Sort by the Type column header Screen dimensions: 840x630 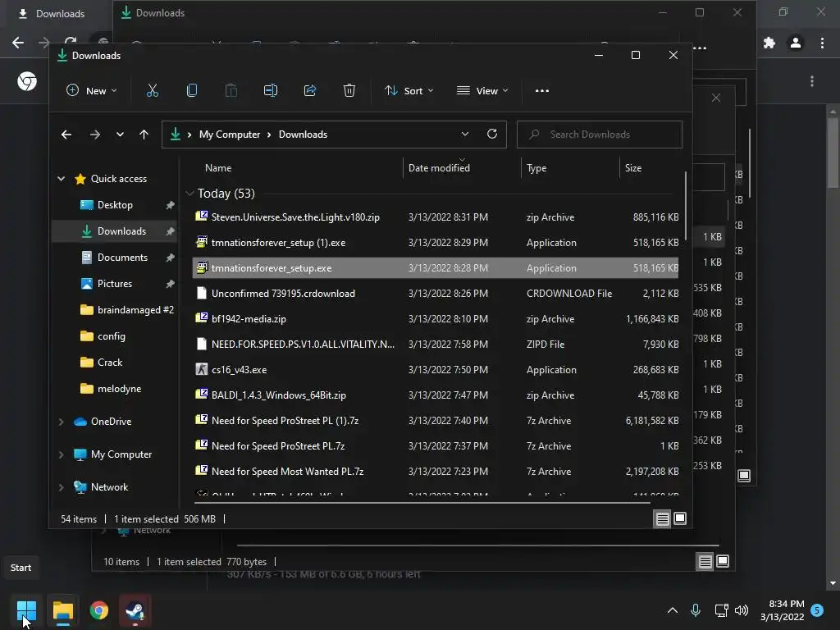tap(536, 167)
